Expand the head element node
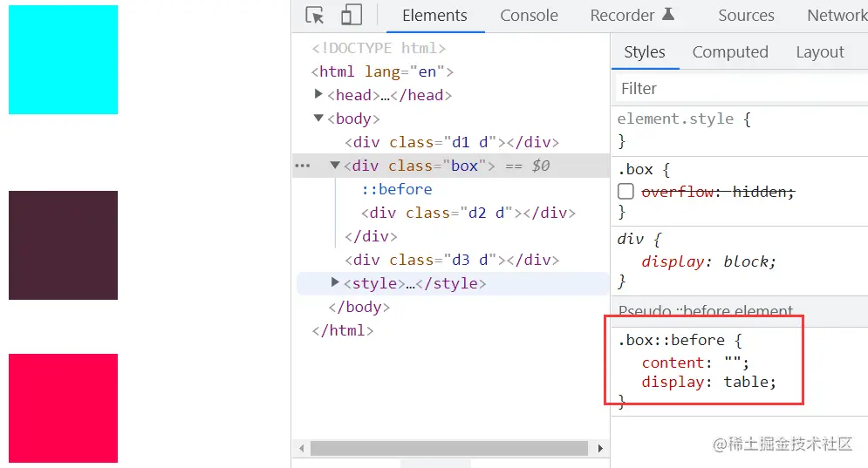Viewport: 868px width, 468px height. [x=318, y=94]
